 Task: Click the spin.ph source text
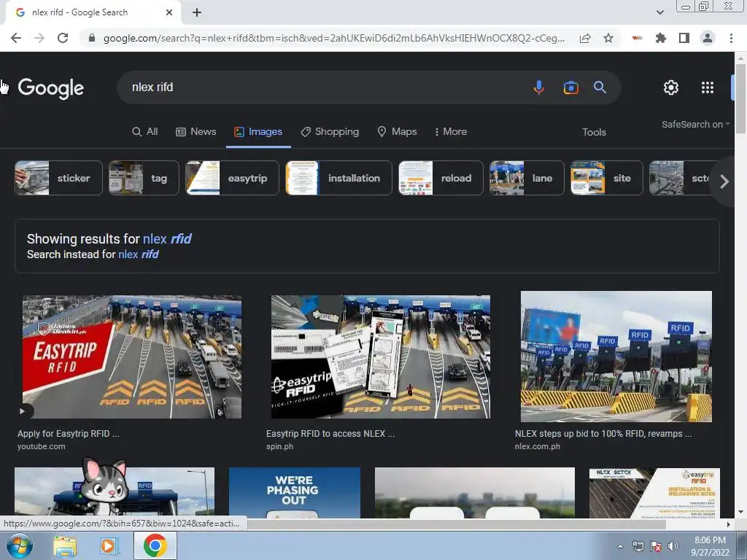[279, 447]
